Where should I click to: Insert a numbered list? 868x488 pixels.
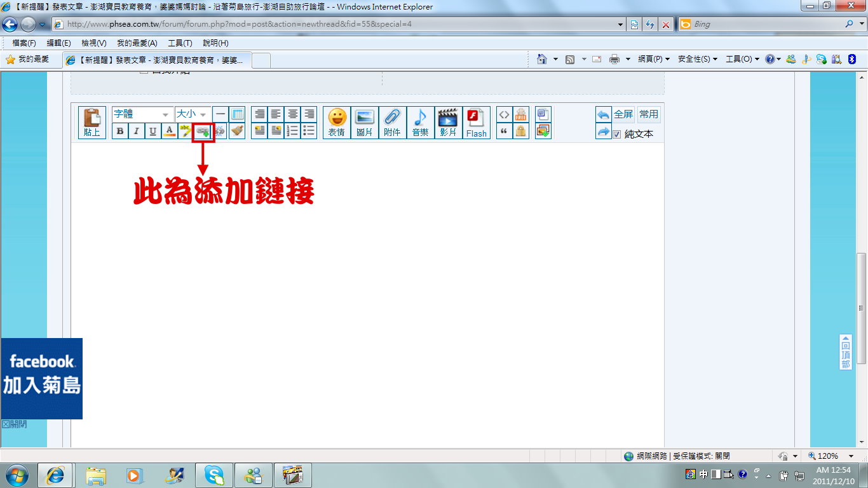pyautogui.click(x=292, y=132)
